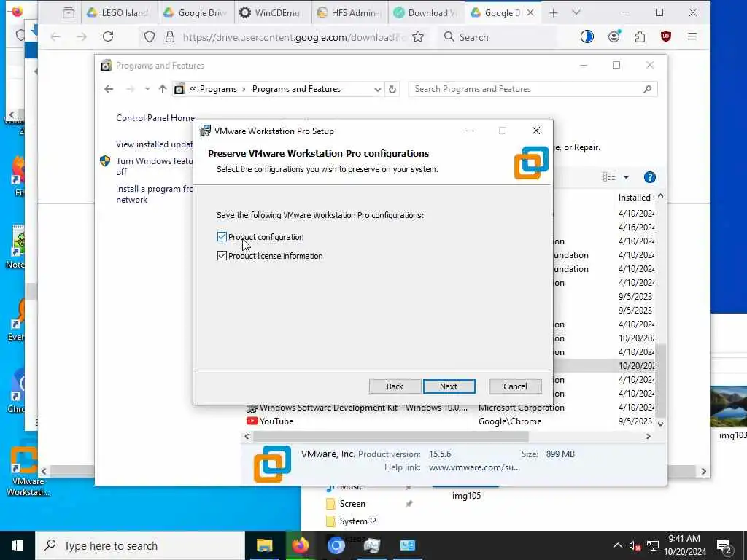
Task: Open View installed updates link
Action: [154, 144]
